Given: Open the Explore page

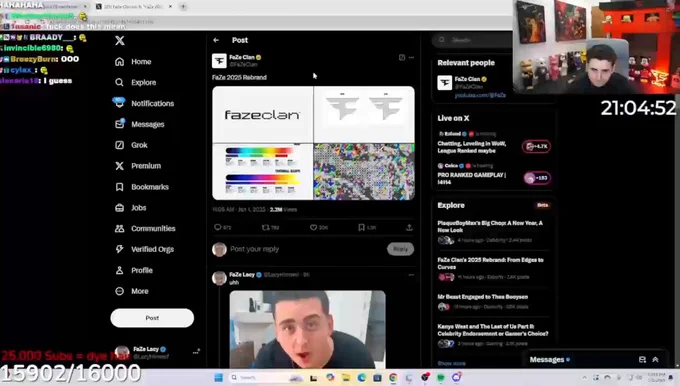Looking at the screenshot, I should tap(135, 82).
